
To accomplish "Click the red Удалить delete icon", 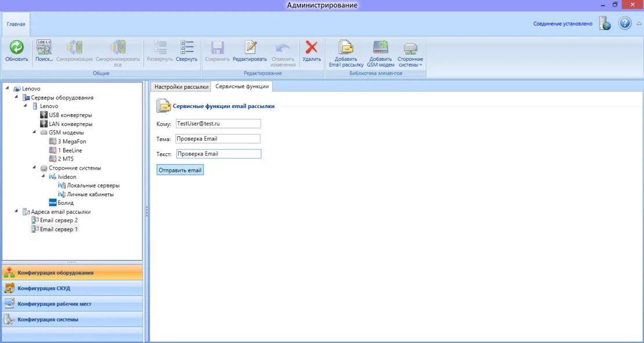I will click(312, 47).
